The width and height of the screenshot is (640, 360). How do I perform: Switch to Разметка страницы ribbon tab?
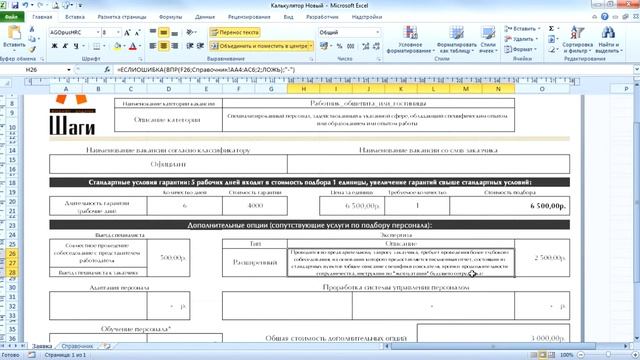pyautogui.click(x=122, y=17)
